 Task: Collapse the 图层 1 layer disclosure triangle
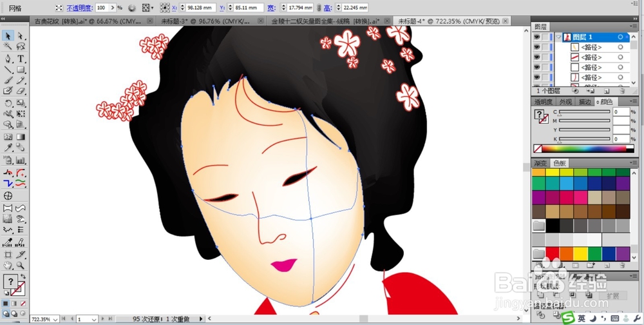tap(558, 37)
